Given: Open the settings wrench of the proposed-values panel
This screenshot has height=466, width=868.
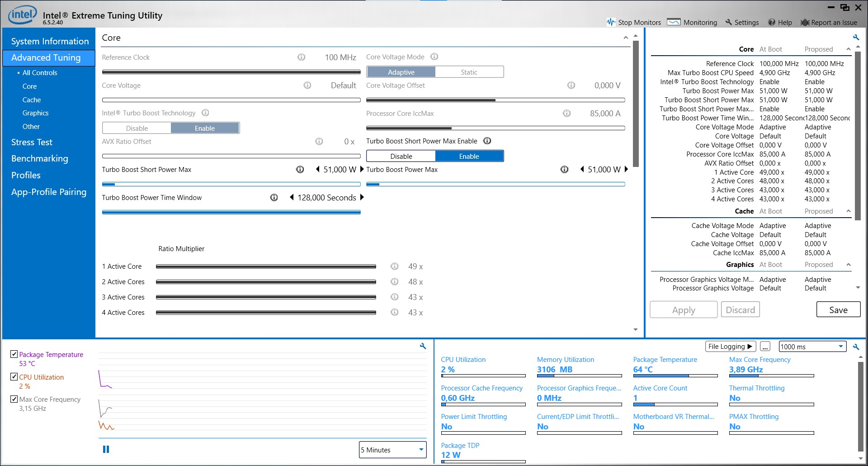Looking at the screenshot, I should [x=856, y=37].
